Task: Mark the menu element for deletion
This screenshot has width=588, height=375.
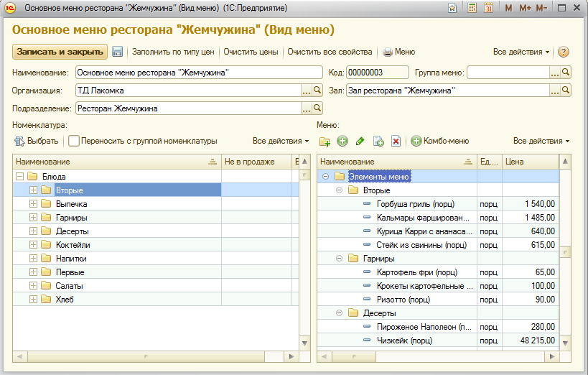Action: pyautogui.click(x=396, y=142)
